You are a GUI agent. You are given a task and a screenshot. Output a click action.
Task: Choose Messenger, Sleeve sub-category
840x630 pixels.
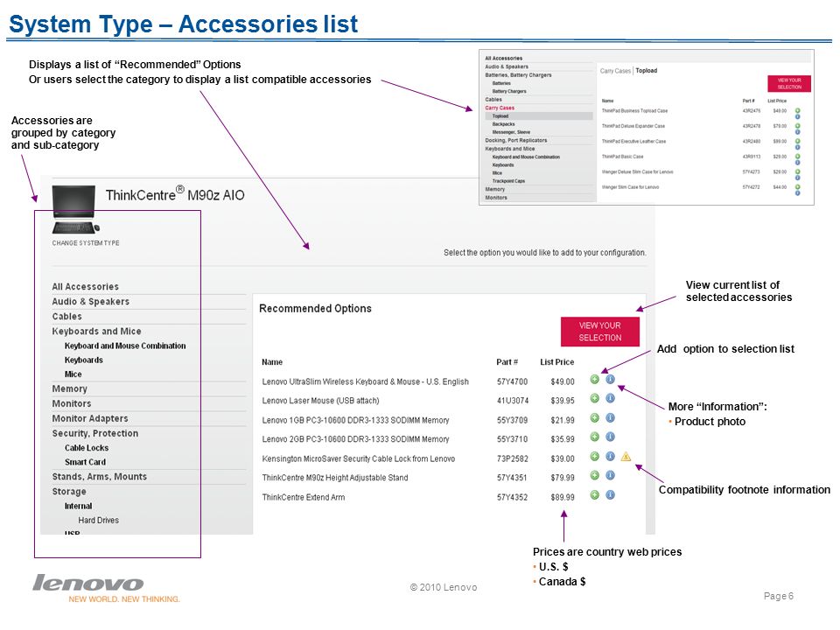pyautogui.click(x=511, y=132)
